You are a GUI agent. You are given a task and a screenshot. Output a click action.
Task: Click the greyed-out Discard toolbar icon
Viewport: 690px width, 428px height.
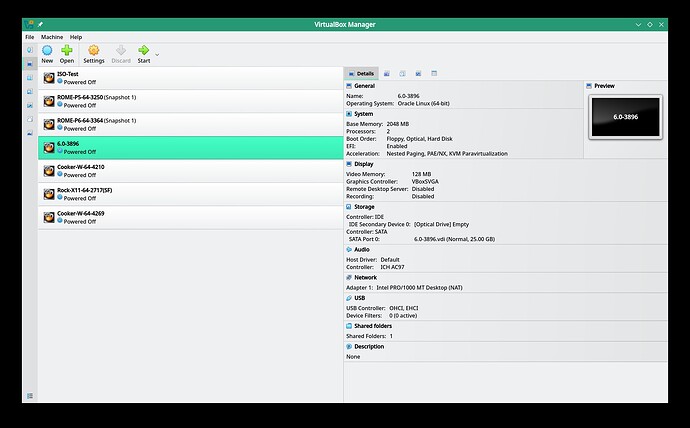point(120,51)
